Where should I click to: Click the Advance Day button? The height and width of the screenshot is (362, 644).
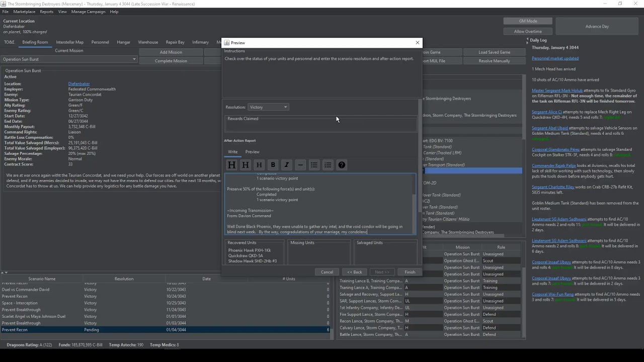pos(597,26)
